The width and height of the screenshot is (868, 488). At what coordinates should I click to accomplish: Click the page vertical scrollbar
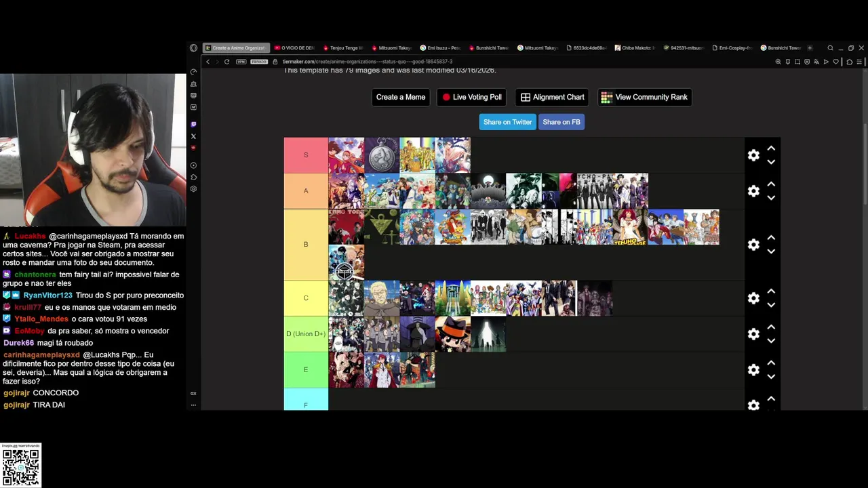point(865,163)
